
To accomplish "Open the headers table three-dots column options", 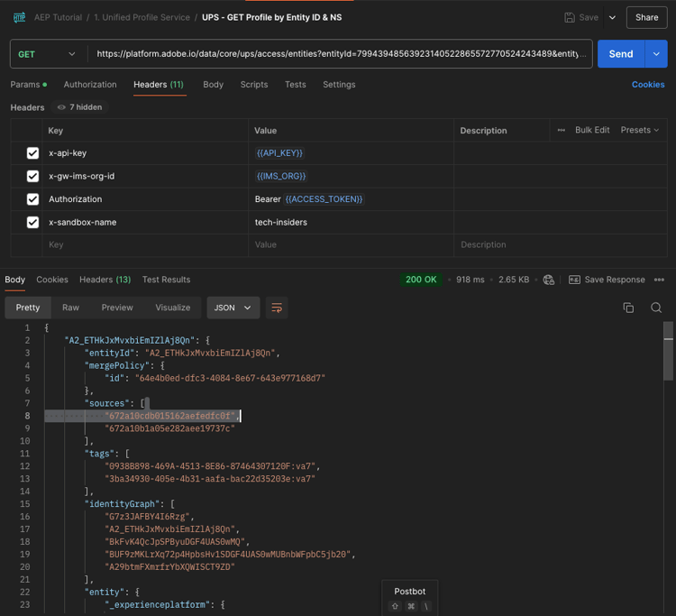I will (561, 130).
